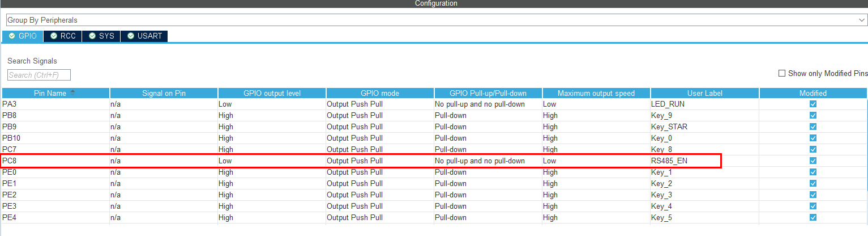Image resolution: width=868 pixels, height=236 pixels.
Task: Click the Key_2 user label cell
Action: 704,184
